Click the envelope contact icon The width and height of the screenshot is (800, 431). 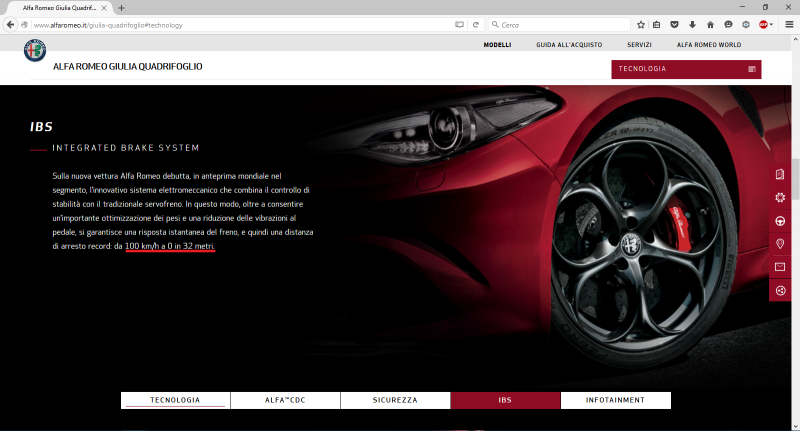click(x=780, y=267)
